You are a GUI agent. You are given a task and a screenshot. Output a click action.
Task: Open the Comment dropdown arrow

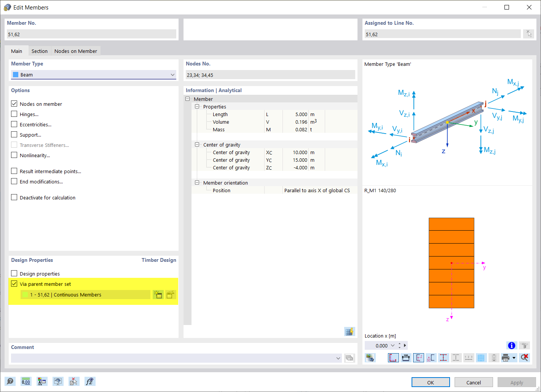tap(338, 358)
